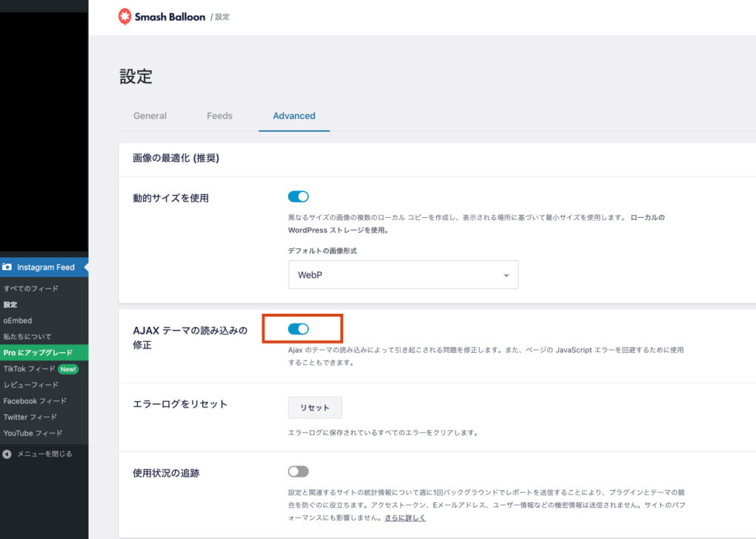756x539 pixels.
Task: Open the oEmbed sidebar menu item
Action: (18, 320)
